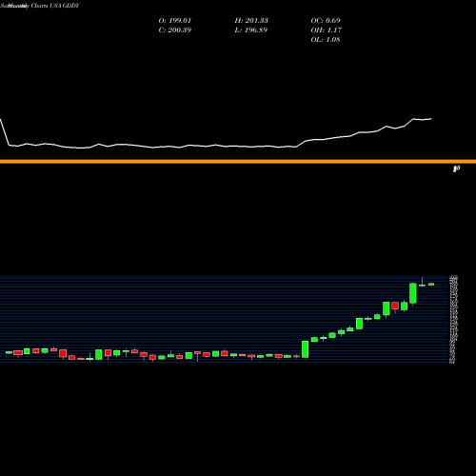Click the last green candlestick on the right
The height and width of the screenshot is (476, 476).
431,285
